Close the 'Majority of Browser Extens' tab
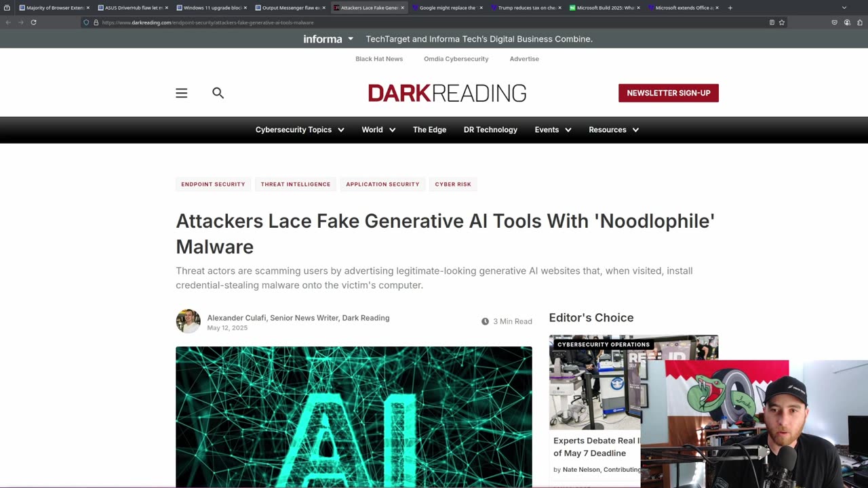The width and height of the screenshot is (868, 488). click(87, 8)
